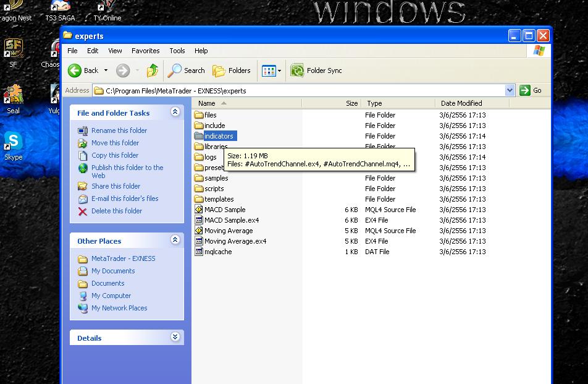Launch Folder Sync from the toolbar

[x=316, y=70]
